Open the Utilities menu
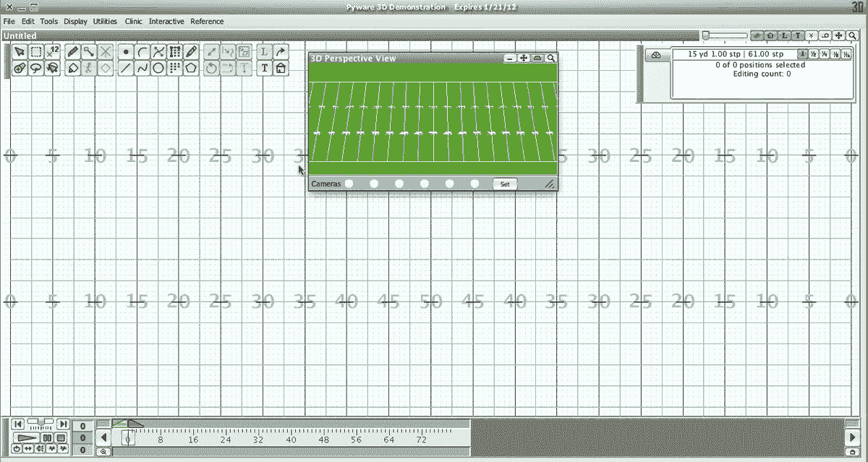 [104, 21]
